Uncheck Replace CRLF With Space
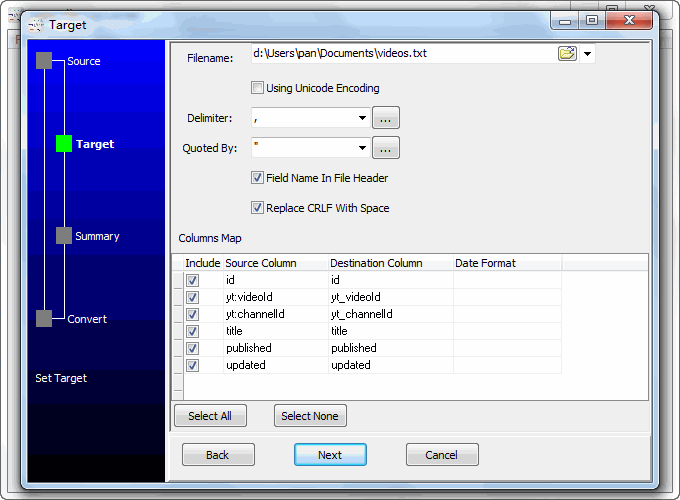This screenshot has width=680, height=500. coord(258,208)
